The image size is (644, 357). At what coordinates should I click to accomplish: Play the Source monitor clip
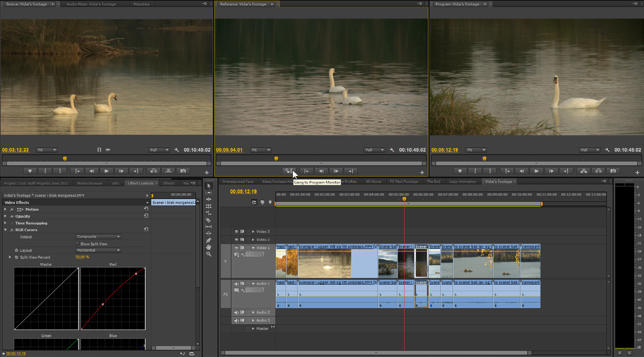click(106, 171)
